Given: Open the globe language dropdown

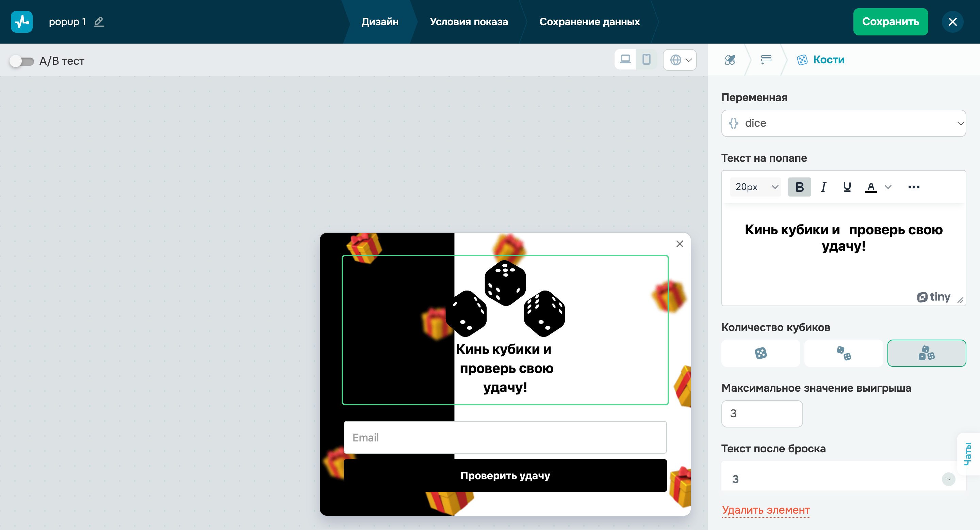Looking at the screenshot, I should [680, 60].
